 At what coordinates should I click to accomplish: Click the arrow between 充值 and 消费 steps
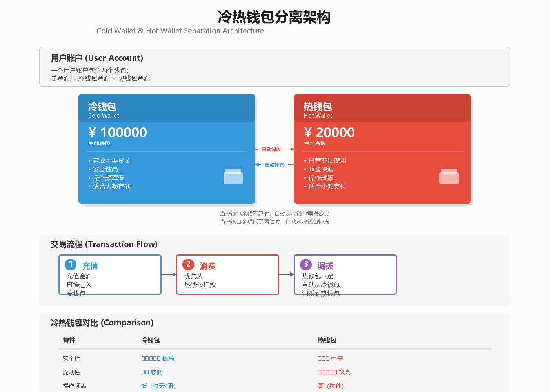[x=169, y=274]
